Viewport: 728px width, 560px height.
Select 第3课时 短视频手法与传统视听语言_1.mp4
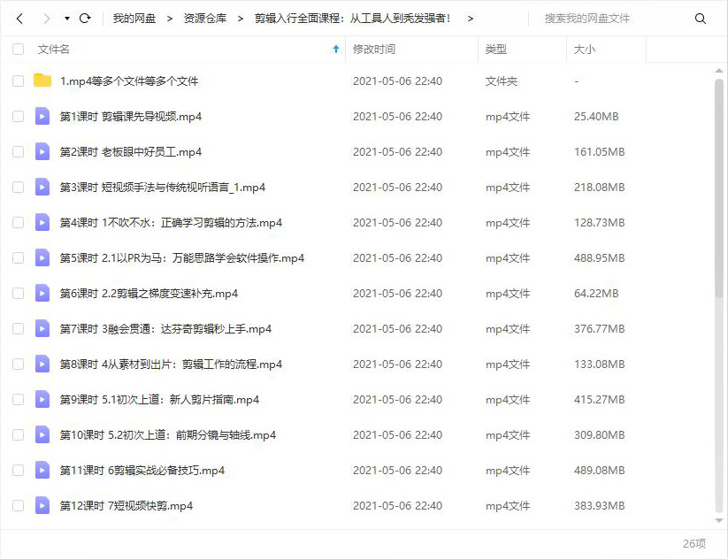pyautogui.click(x=163, y=188)
